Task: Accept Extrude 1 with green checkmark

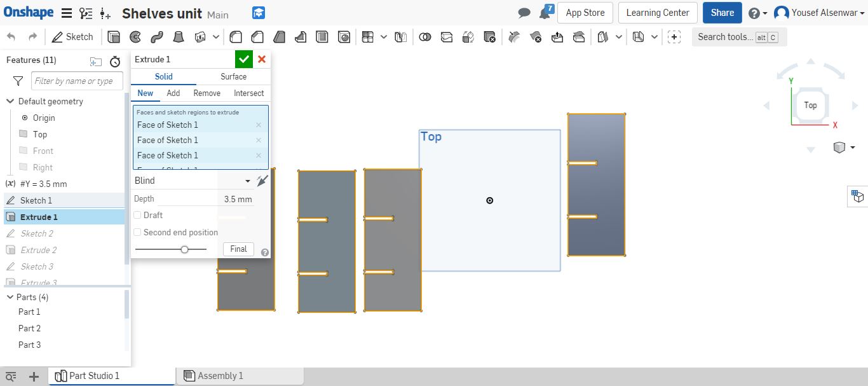Action: [x=244, y=59]
